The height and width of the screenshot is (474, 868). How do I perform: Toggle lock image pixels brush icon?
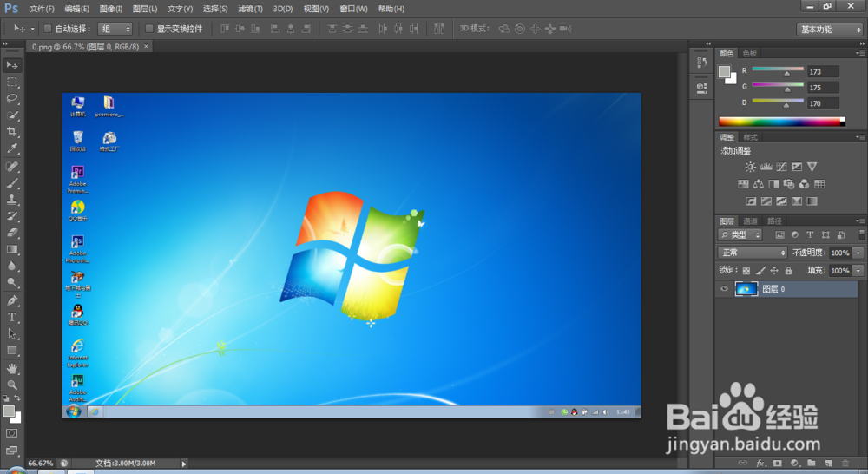pos(760,271)
